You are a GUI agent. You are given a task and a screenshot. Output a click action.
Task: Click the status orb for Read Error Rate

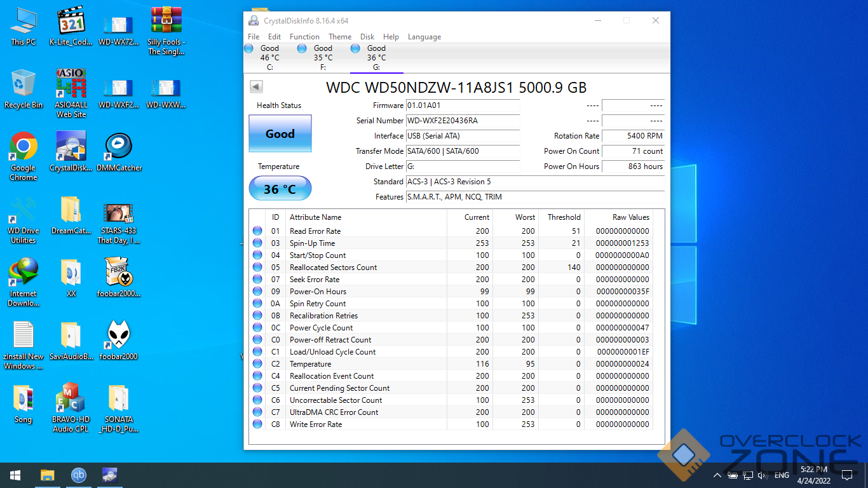click(x=257, y=231)
